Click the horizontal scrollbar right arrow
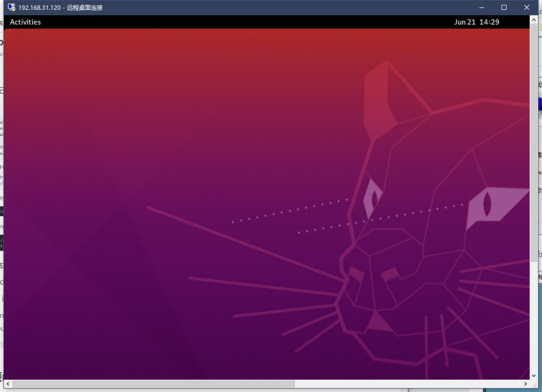The width and height of the screenshot is (542, 392). [525, 384]
